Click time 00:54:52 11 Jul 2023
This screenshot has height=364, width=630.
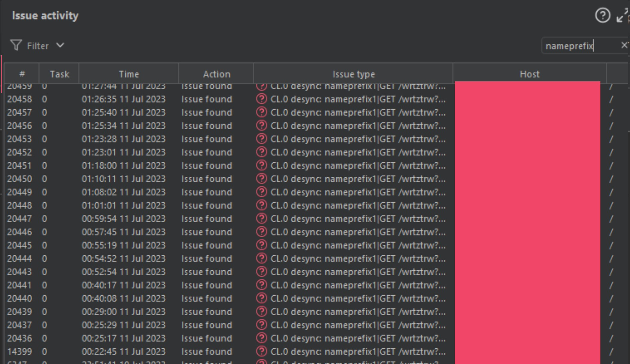pyautogui.click(x=124, y=258)
